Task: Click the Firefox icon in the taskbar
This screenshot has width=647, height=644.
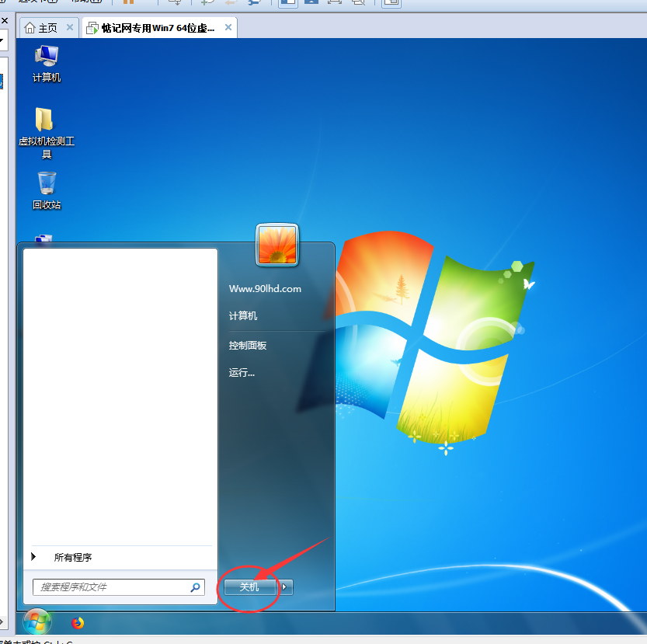Action: (x=78, y=622)
